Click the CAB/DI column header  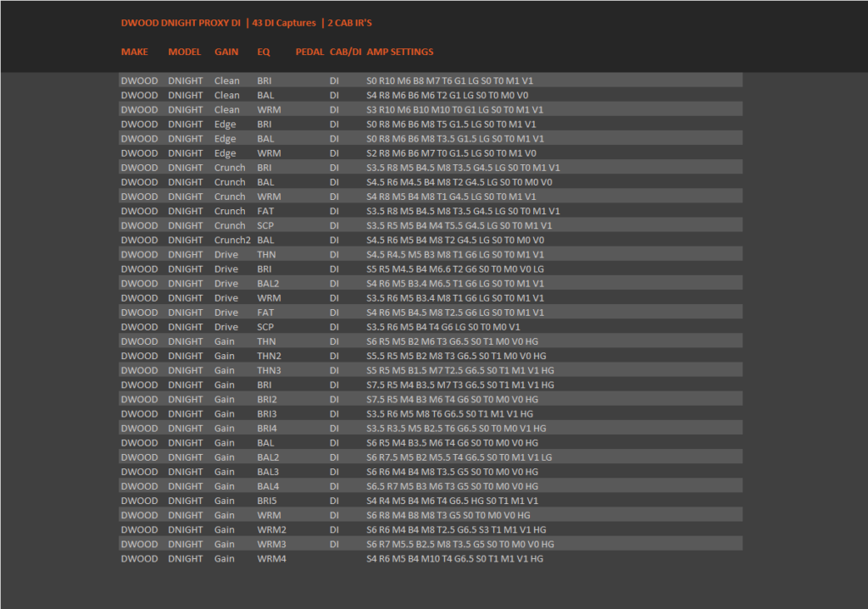tap(346, 52)
